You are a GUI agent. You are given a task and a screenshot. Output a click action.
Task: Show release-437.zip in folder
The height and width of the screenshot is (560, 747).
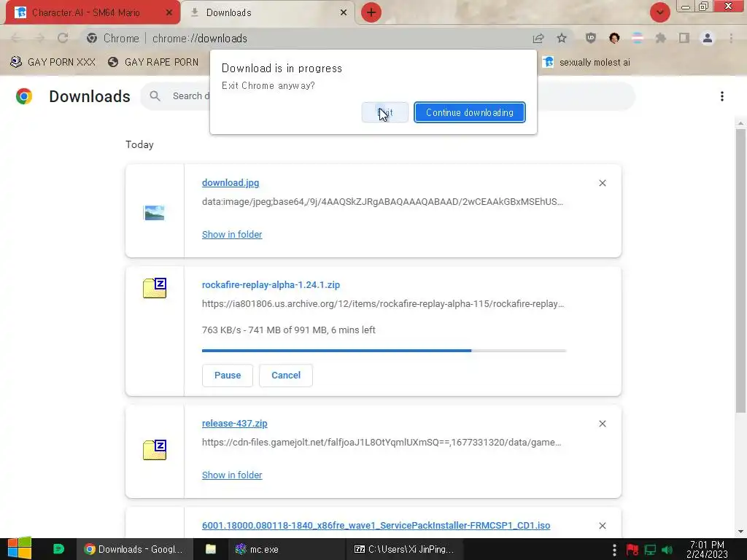(232, 475)
